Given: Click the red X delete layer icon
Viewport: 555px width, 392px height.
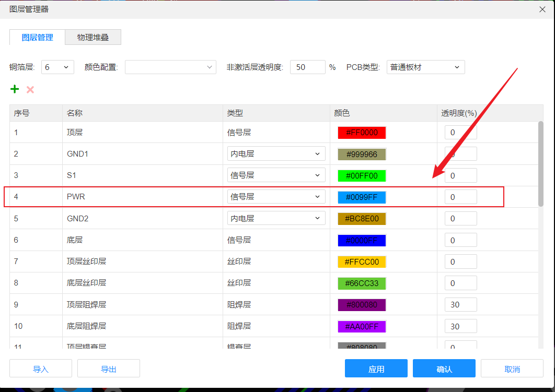Looking at the screenshot, I should [30, 90].
